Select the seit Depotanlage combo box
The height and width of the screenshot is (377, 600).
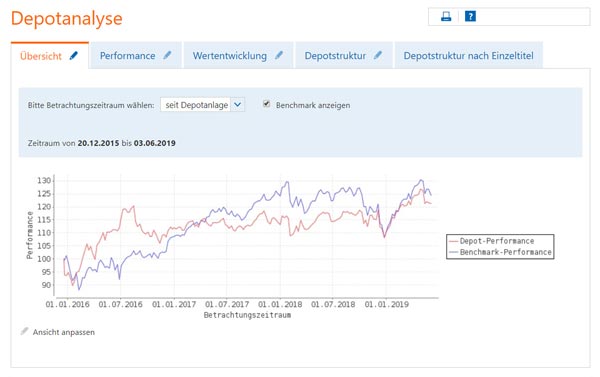click(202, 104)
